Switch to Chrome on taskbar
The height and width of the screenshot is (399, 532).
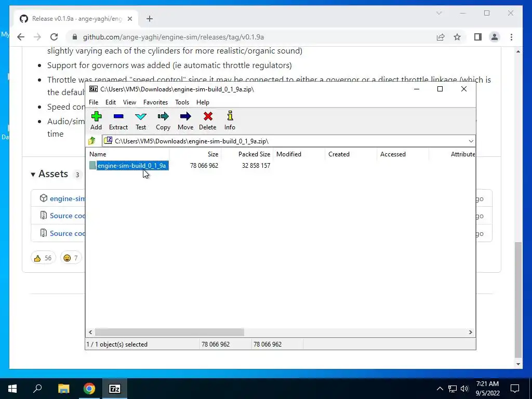[x=89, y=389]
